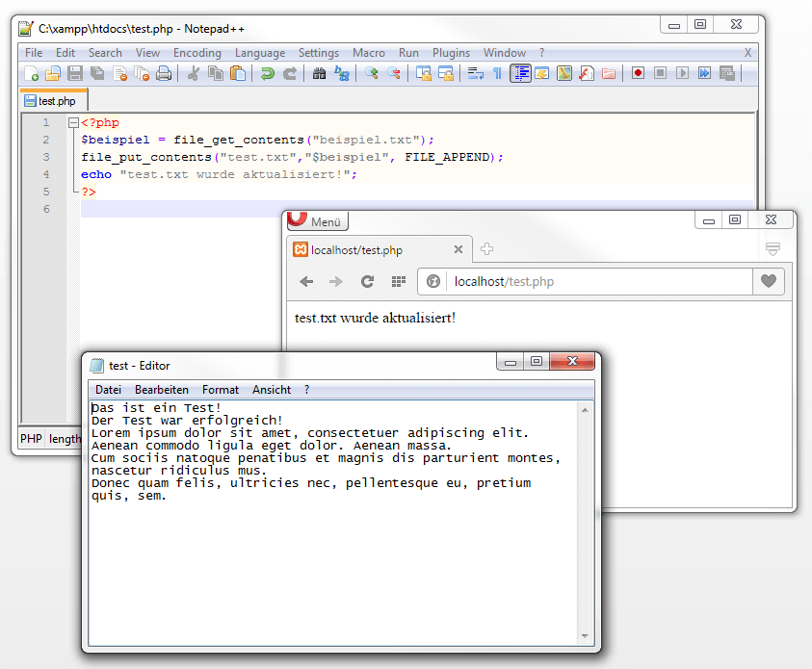Viewport: 812px width, 669px height.
Task: Open the Settings menu in Notepad++
Action: pos(319,53)
